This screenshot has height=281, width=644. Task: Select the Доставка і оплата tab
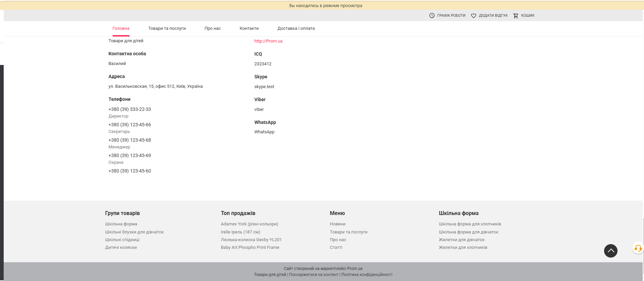coord(296,28)
